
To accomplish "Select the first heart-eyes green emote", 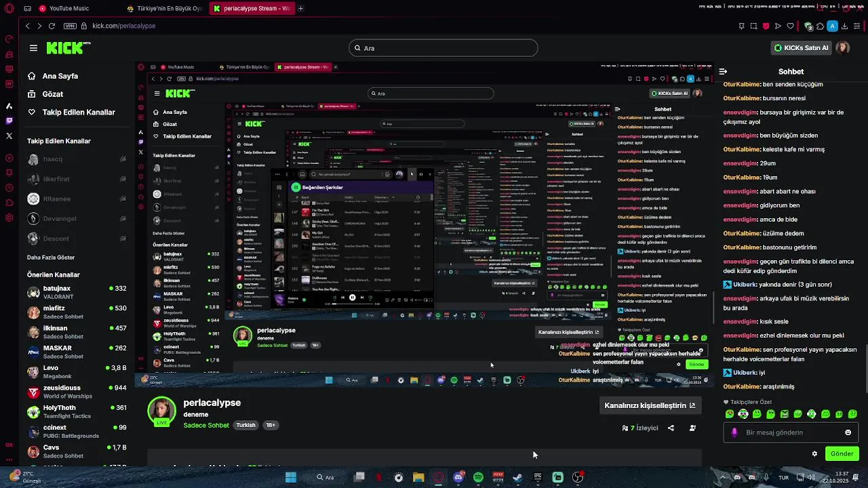I will click(x=730, y=413).
